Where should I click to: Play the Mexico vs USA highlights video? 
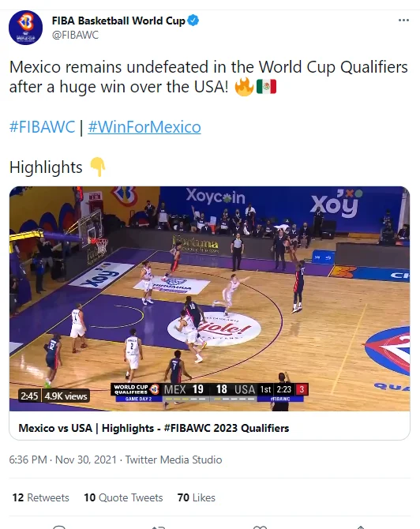[209, 298]
